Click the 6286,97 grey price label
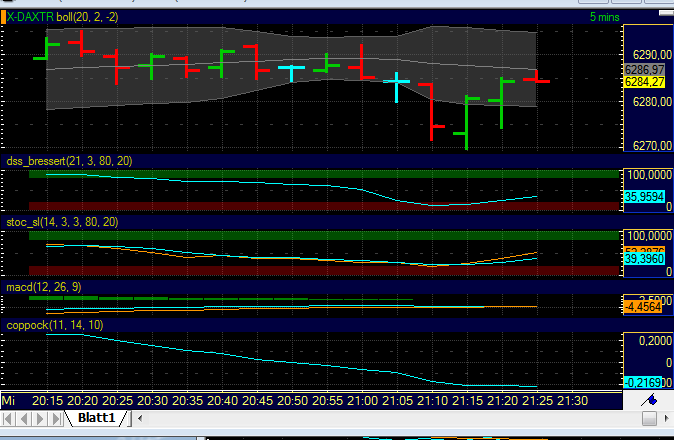The height and width of the screenshot is (440, 674). tap(644, 70)
